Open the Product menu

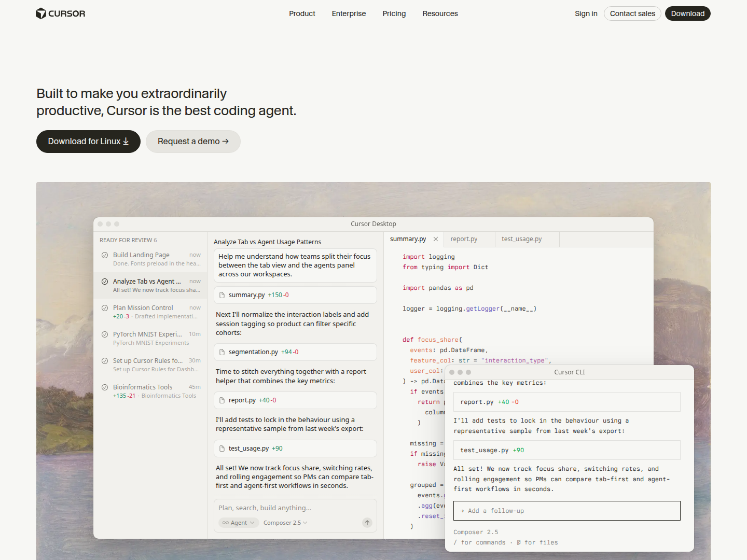302,13
